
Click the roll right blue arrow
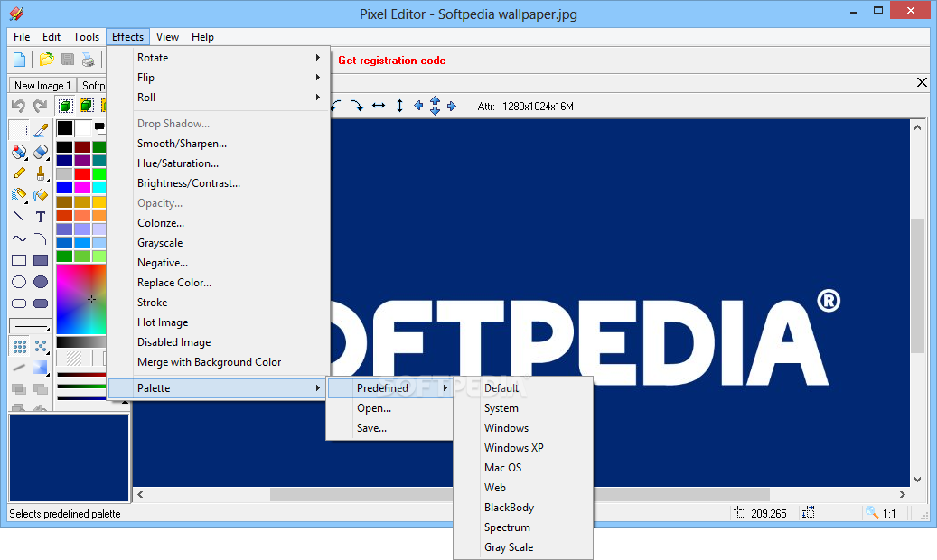[452, 106]
